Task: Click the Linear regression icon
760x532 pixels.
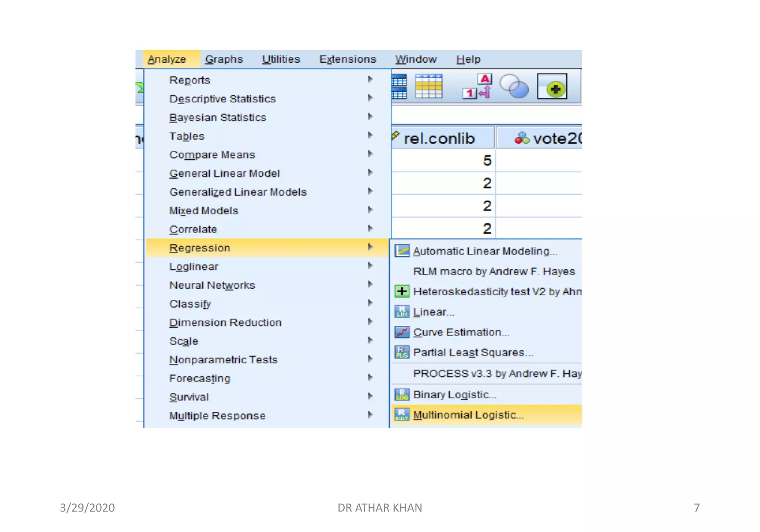Action: tap(402, 312)
